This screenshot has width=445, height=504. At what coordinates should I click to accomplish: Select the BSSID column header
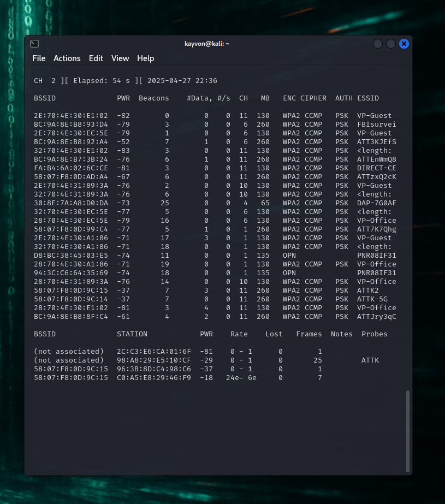point(44,98)
